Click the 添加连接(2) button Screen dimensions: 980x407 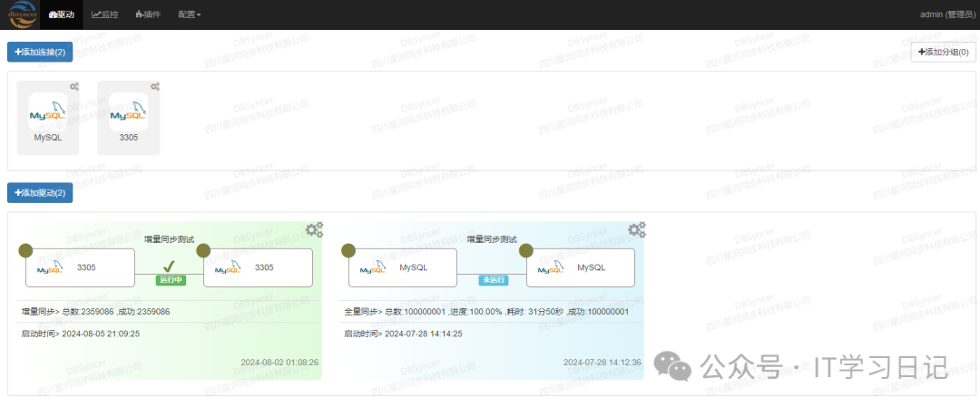40,53
